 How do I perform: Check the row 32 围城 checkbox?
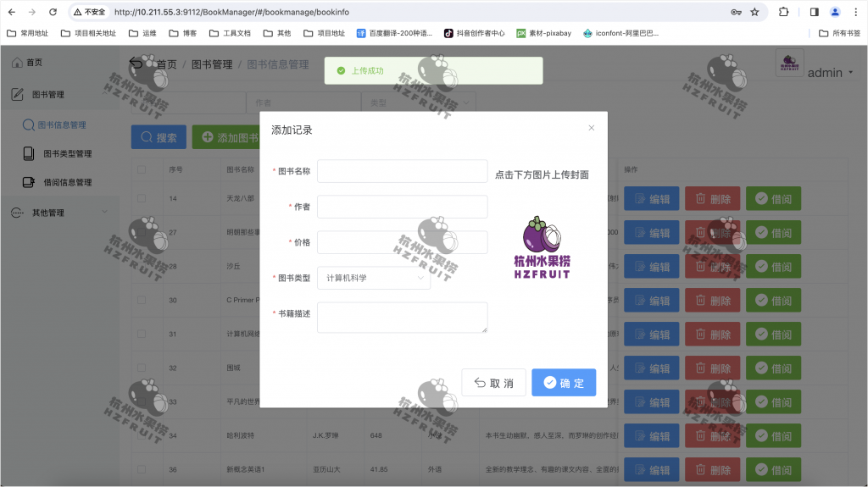pyautogui.click(x=142, y=368)
